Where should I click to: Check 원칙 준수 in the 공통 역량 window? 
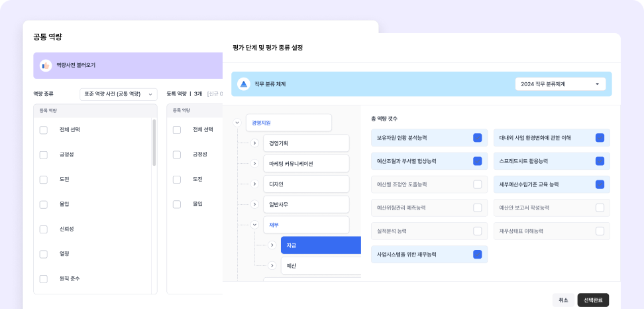(44, 279)
